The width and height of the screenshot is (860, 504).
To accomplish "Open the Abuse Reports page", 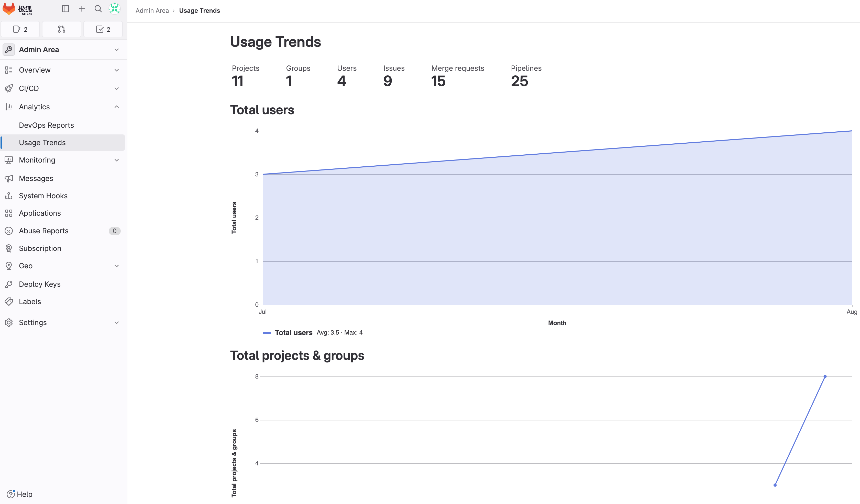I will (44, 231).
